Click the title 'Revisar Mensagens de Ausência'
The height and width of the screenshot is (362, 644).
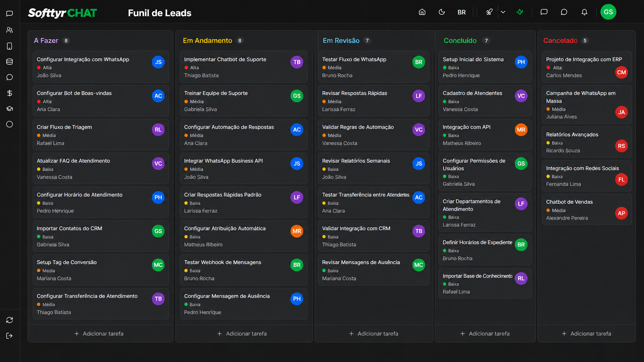[x=361, y=262]
